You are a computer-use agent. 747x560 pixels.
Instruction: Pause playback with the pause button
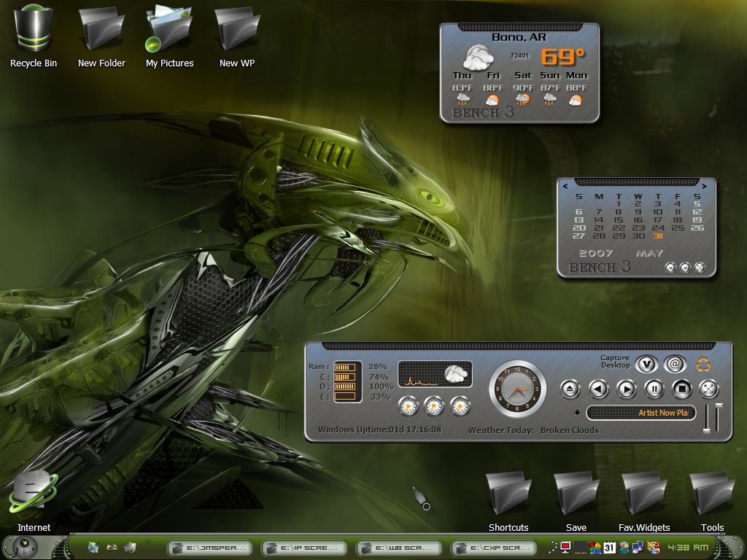click(654, 389)
